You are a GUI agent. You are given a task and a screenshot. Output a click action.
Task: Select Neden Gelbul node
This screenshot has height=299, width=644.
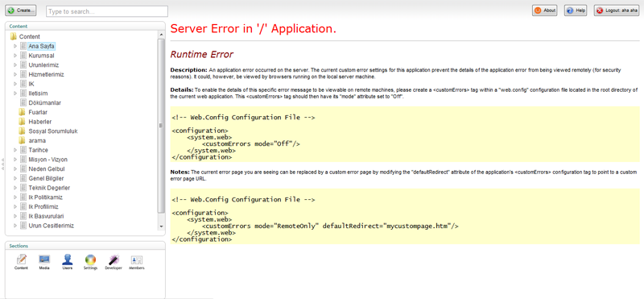(x=47, y=169)
